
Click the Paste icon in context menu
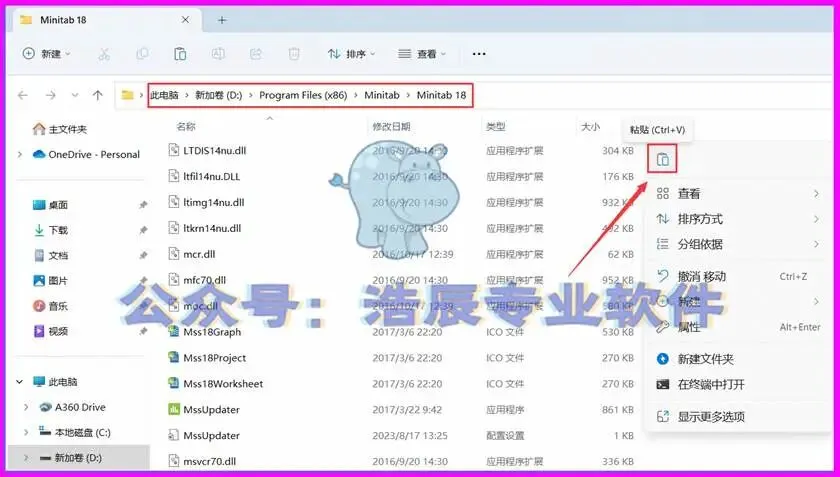(663, 159)
